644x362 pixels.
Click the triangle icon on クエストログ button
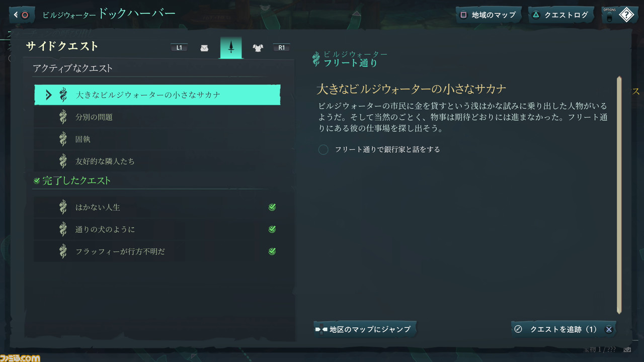tap(536, 15)
